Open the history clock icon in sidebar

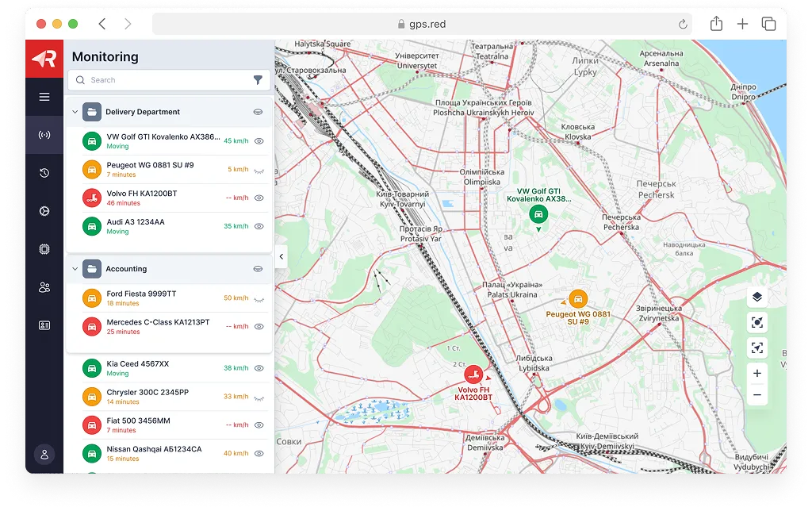tap(44, 173)
